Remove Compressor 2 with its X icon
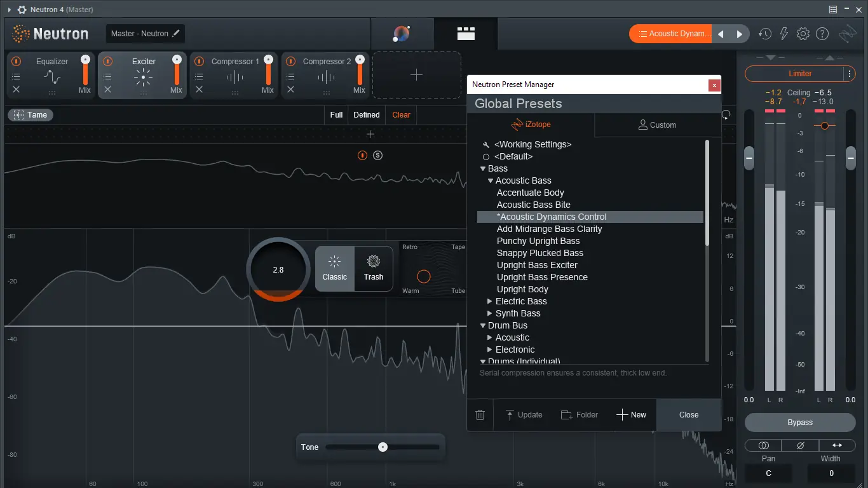The height and width of the screenshot is (488, 868). coord(291,90)
